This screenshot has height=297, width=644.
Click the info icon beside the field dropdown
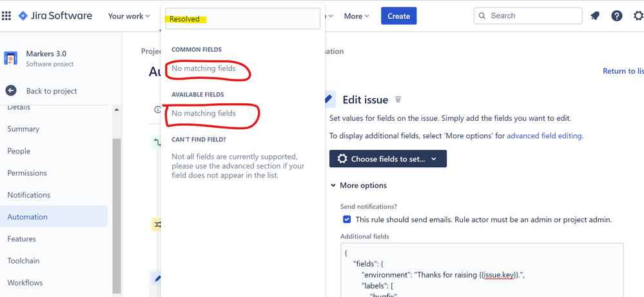[x=157, y=109]
